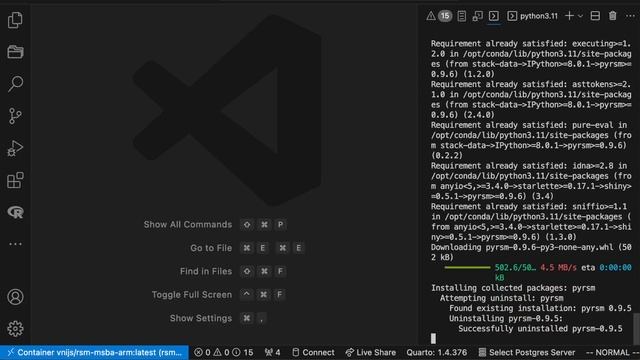Image resolution: width=640 pixels, height=360 pixels.
Task: Click the forwarded ports count 4
Action: click(272, 352)
